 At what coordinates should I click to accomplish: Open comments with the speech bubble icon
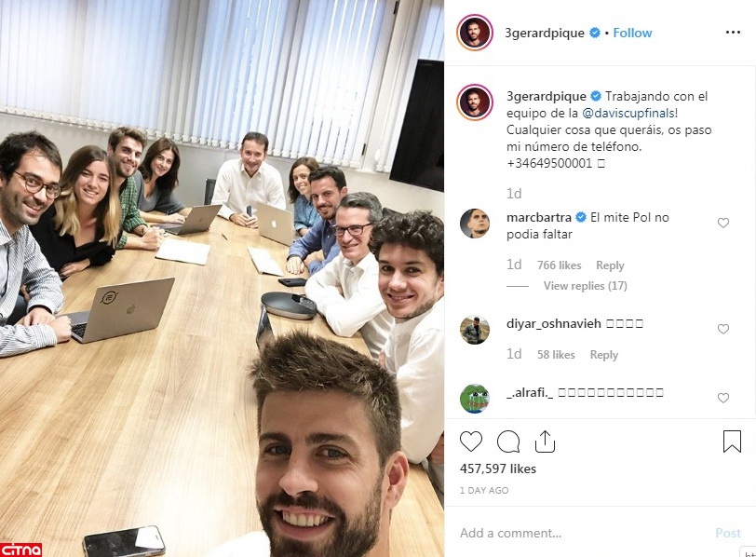pos(508,442)
